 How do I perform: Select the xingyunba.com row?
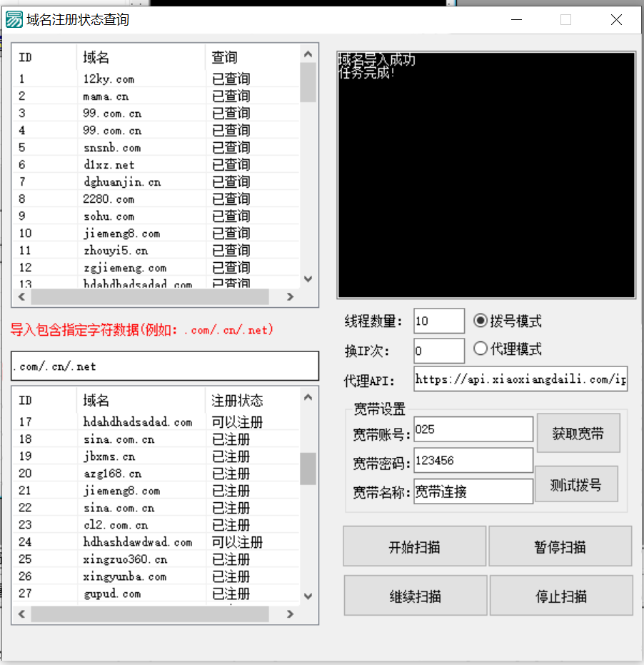coord(156,576)
